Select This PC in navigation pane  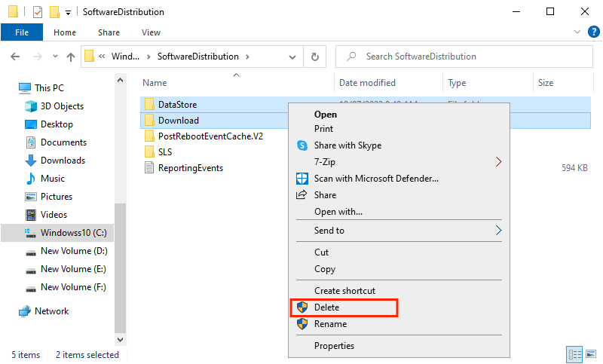click(x=49, y=87)
